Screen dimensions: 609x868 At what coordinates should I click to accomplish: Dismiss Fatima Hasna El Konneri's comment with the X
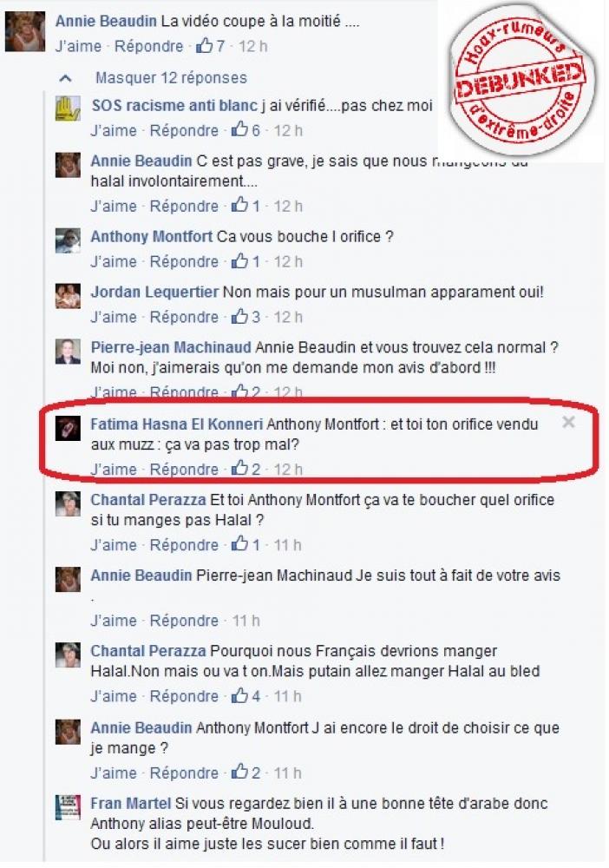pyautogui.click(x=568, y=423)
